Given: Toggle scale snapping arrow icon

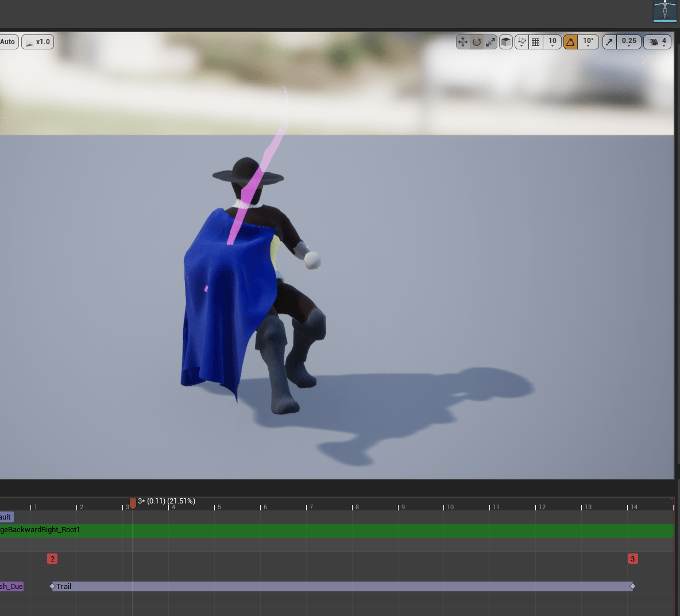Looking at the screenshot, I should point(609,42).
